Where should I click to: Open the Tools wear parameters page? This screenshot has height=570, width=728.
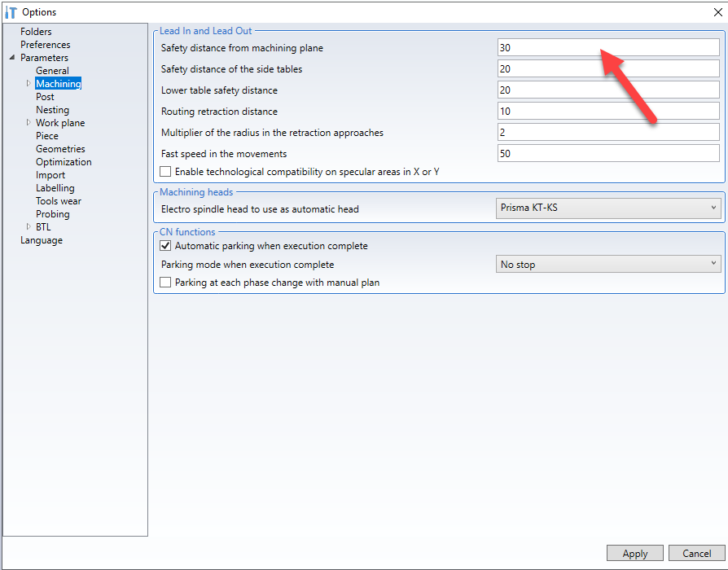click(x=59, y=201)
